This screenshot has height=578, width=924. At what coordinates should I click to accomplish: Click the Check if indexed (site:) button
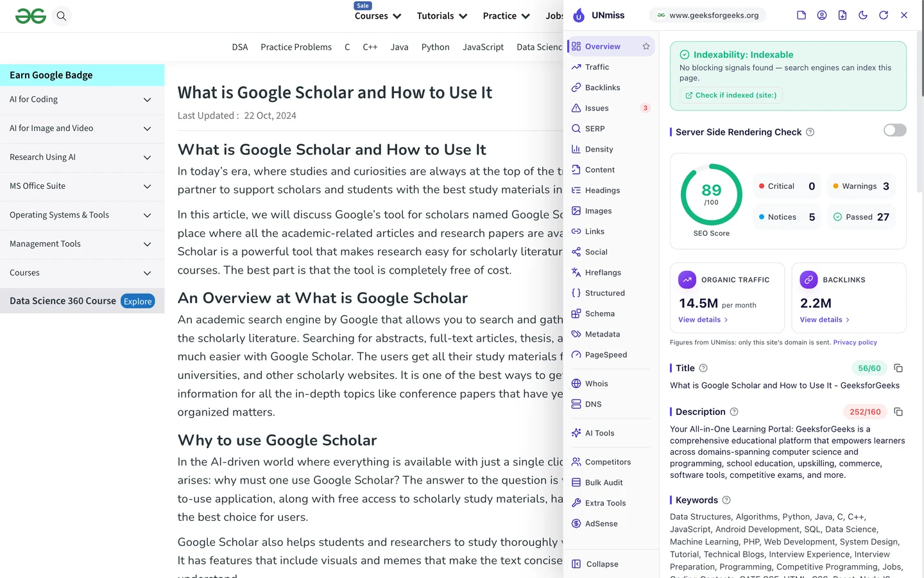(x=731, y=95)
